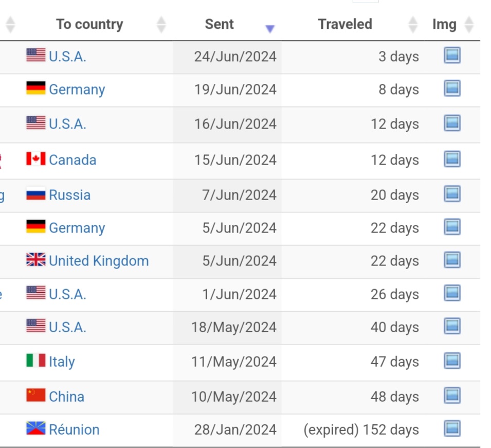The image size is (491, 448).
Task: Open image icon for expired Réunion postcard
Action: point(452,428)
